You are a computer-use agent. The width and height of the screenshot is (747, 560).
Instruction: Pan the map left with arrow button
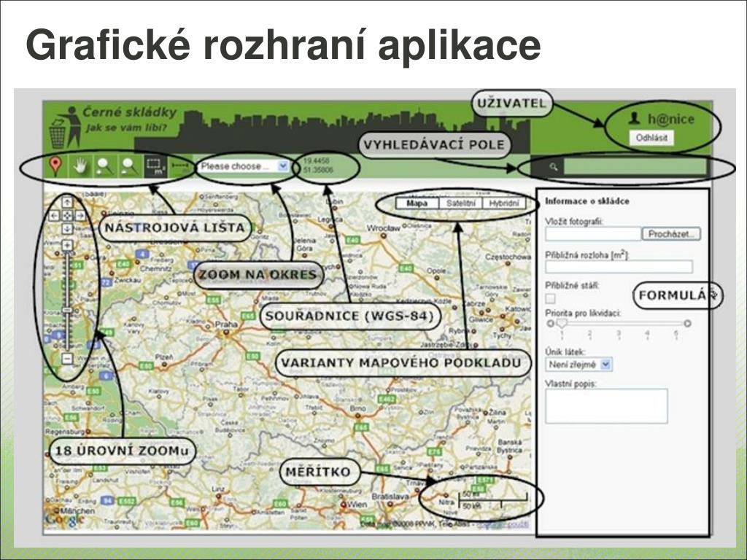tap(54, 216)
